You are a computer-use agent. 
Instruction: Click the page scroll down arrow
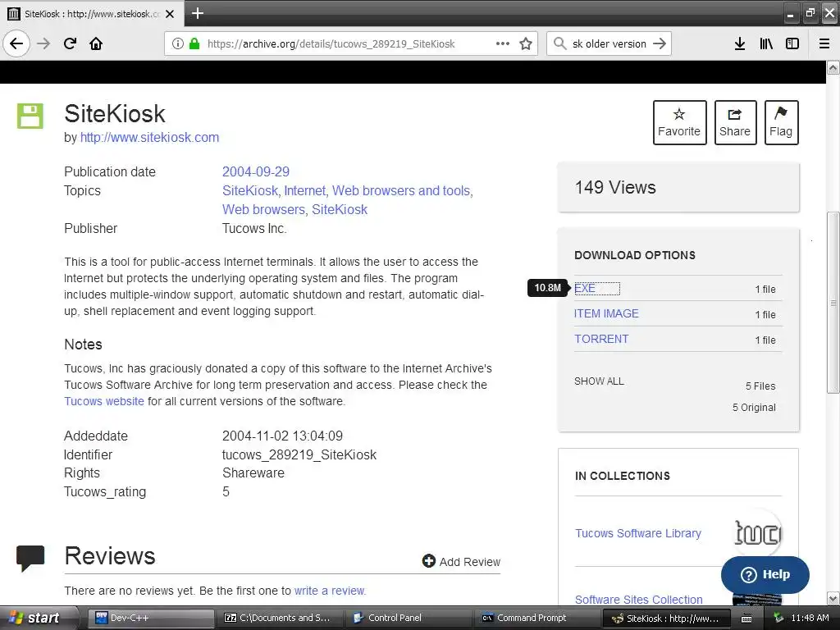(x=833, y=598)
